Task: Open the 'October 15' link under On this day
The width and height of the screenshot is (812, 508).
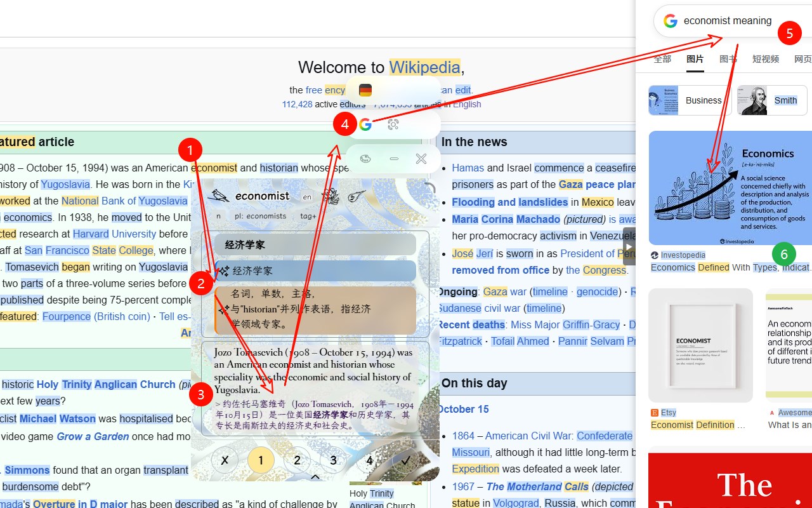Action: click(463, 409)
